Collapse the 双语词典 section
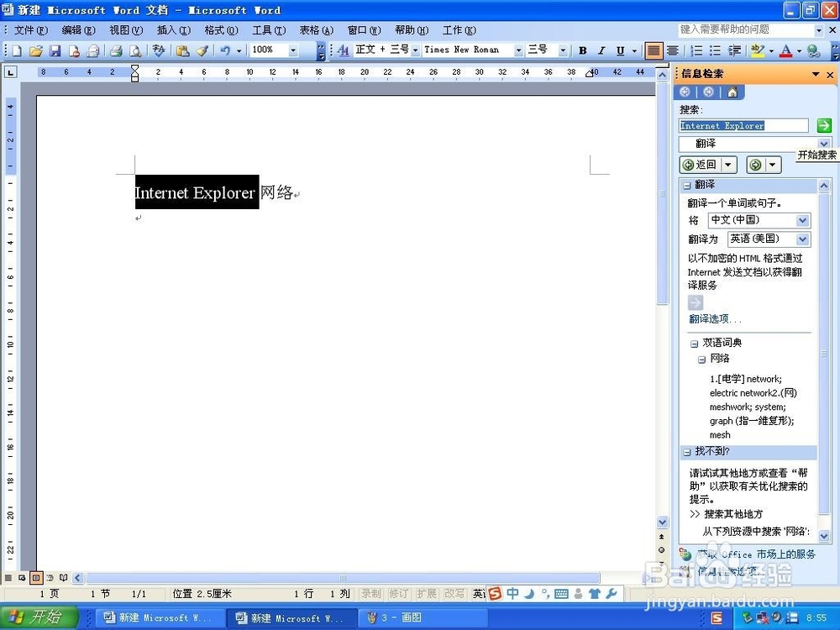The image size is (840, 630). point(695,344)
